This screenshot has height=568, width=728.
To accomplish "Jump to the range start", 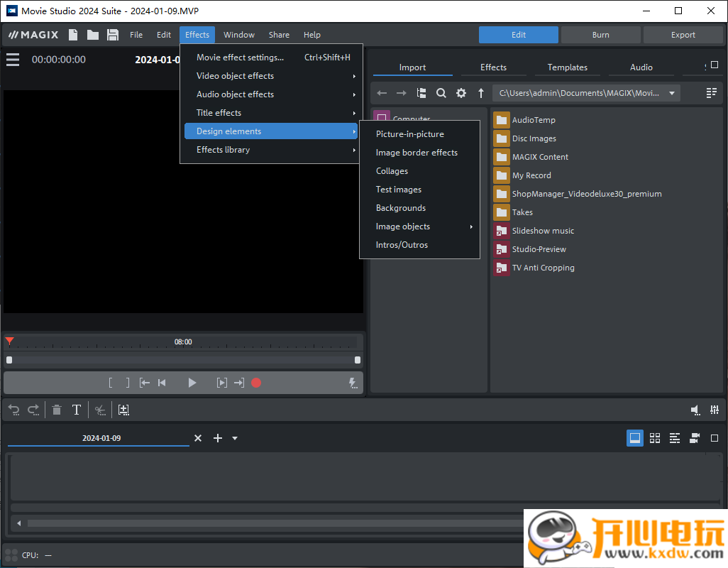I will coord(144,383).
